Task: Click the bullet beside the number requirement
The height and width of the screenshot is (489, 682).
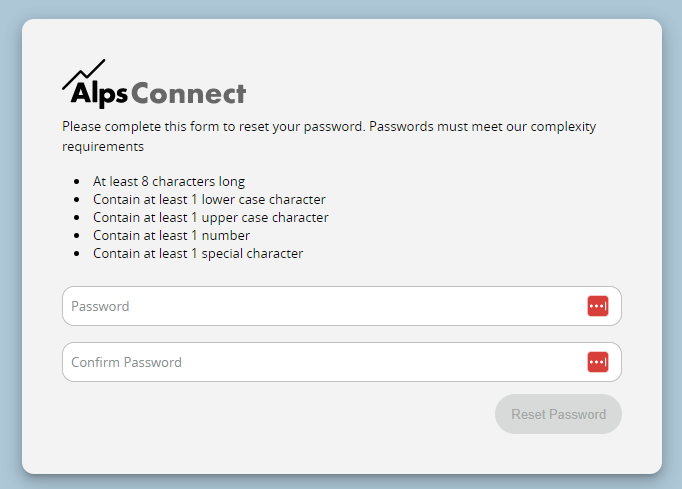Action: click(x=77, y=237)
